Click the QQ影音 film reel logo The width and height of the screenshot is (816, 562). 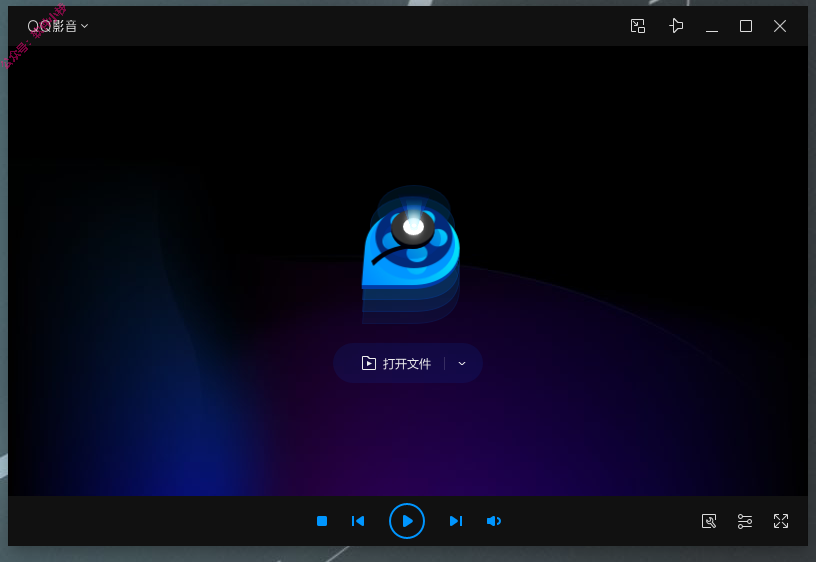coord(411,254)
